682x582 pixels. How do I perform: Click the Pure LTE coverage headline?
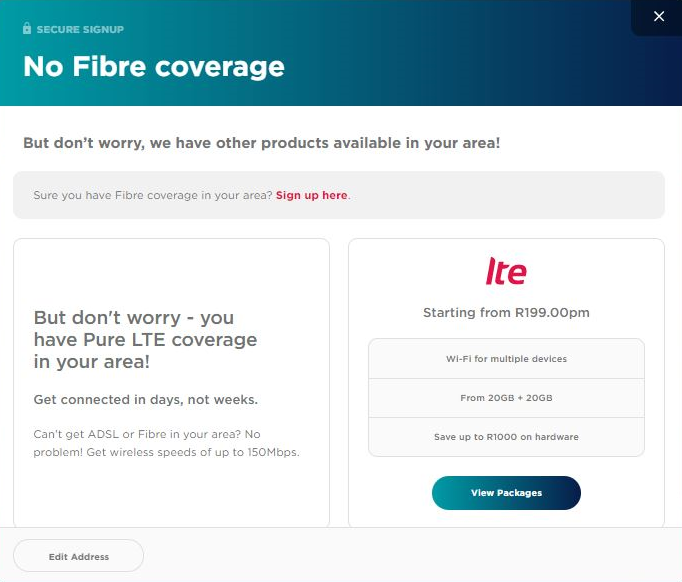point(145,339)
